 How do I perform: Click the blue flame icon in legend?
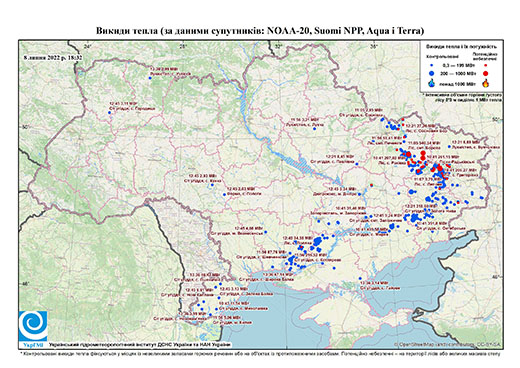coord(432,83)
